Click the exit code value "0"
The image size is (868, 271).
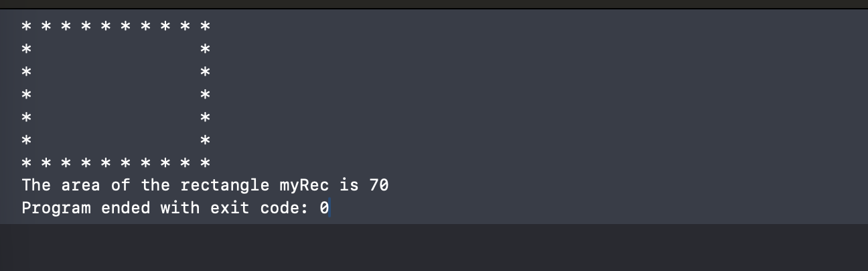(324, 208)
